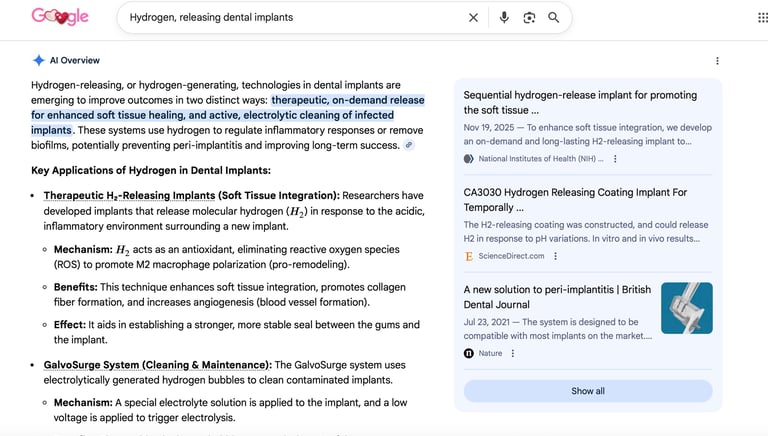Image resolution: width=768 pixels, height=436 pixels.
Task: Open options for National Institutes of Health result
Action: (615, 159)
